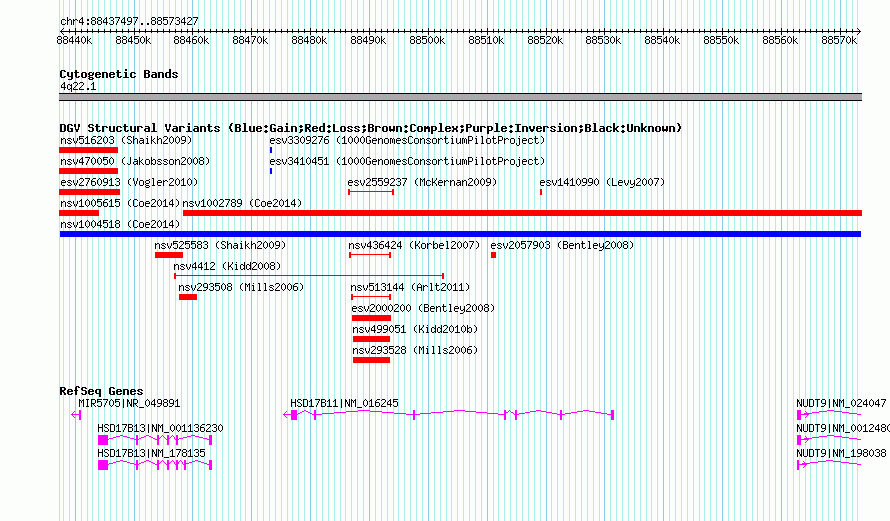The image size is (890, 521).
Task: Click the red bar under nsv516203
Action: tap(89, 150)
